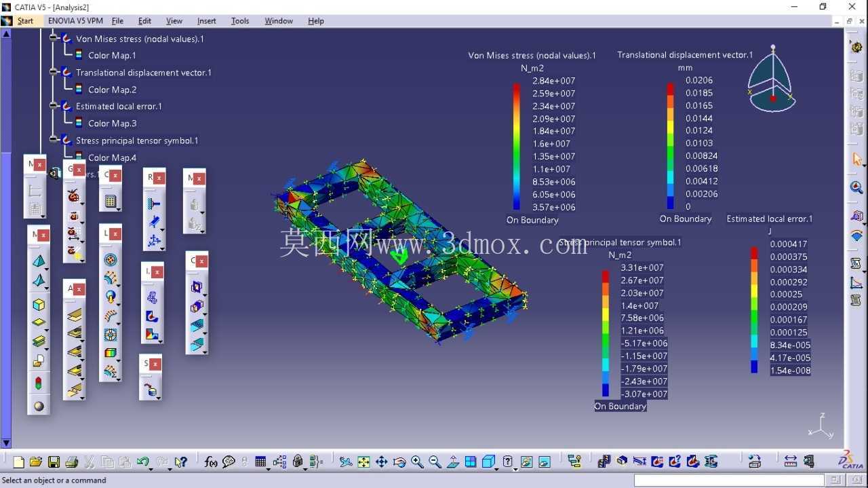Collapse Translational displacement vector.1 node

[54, 72]
